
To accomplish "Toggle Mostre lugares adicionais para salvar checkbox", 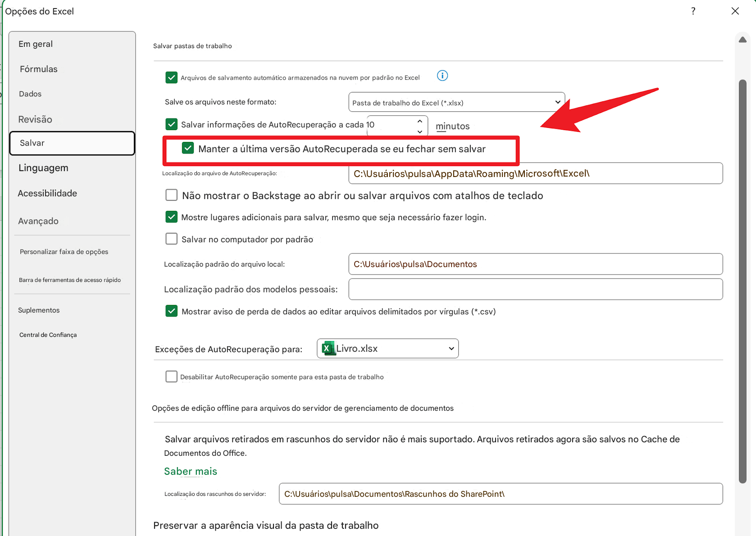I will [171, 217].
